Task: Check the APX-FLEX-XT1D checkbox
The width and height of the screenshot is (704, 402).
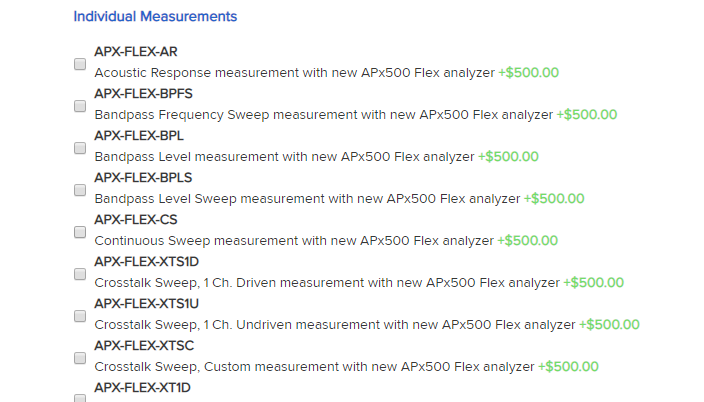Action: [80, 398]
